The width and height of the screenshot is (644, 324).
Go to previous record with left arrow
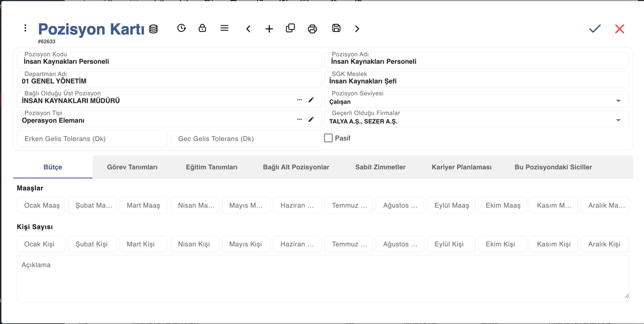(x=248, y=29)
